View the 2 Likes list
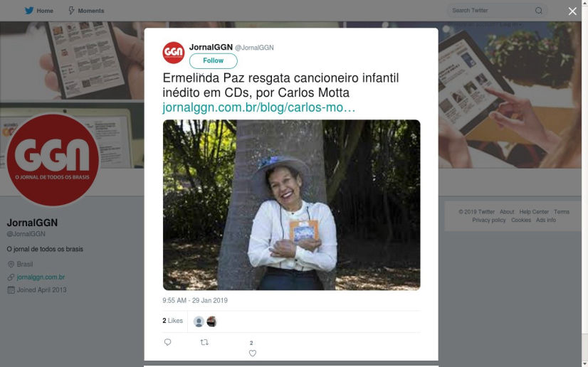This screenshot has width=588, height=367. tap(172, 321)
